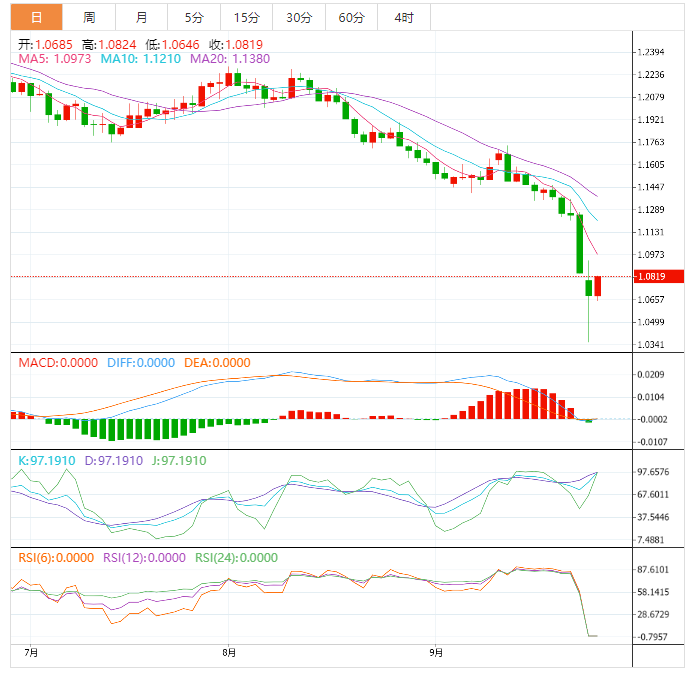Click the MA10: 1.1210 label
The image size is (688, 676).
coord(140,59)
